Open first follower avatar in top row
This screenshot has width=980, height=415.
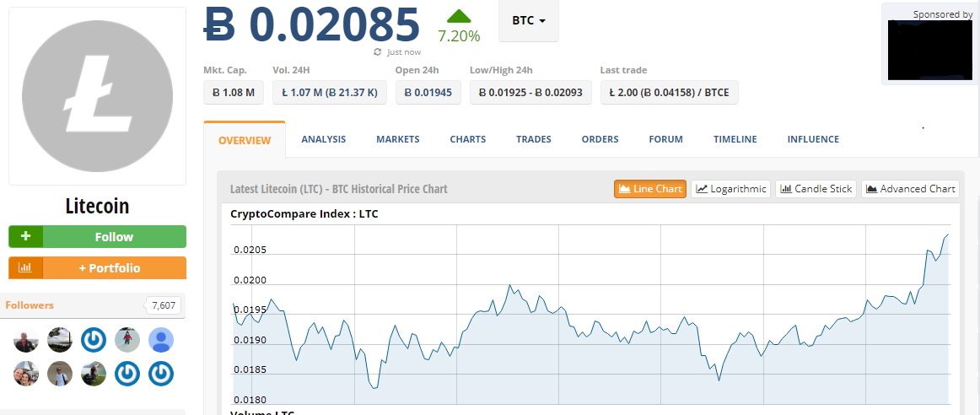(26, 340)
